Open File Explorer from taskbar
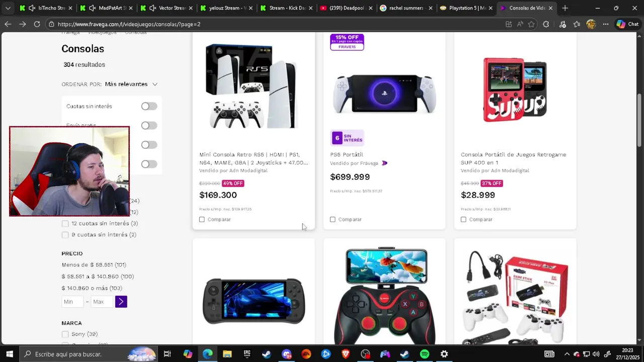This screenshot has height=362, width=644. (227, 354)
